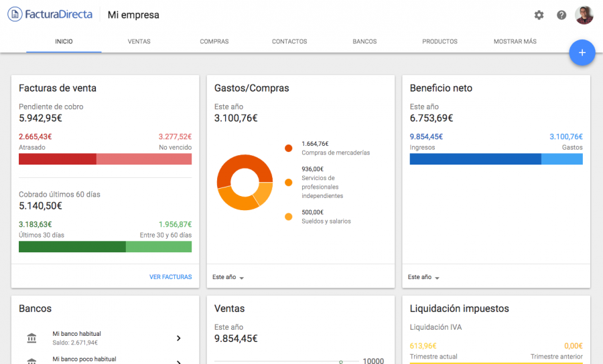Click the blue plus add button

click(x=582, y=53)
